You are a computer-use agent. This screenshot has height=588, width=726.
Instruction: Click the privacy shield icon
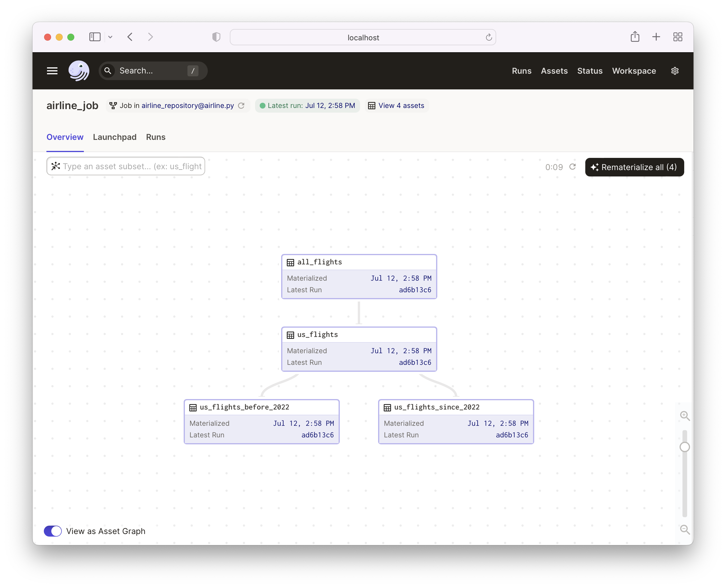216,37
